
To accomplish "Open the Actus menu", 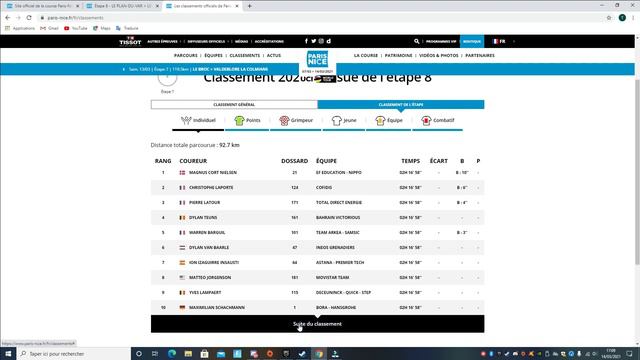I will 274,56.
